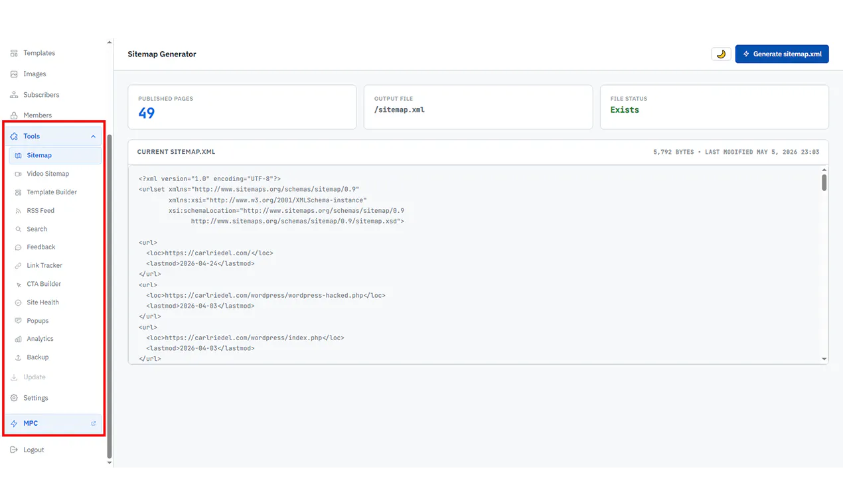Click the RSS Feed icon
Screen dimensions: 843x504
pos(18,211)
